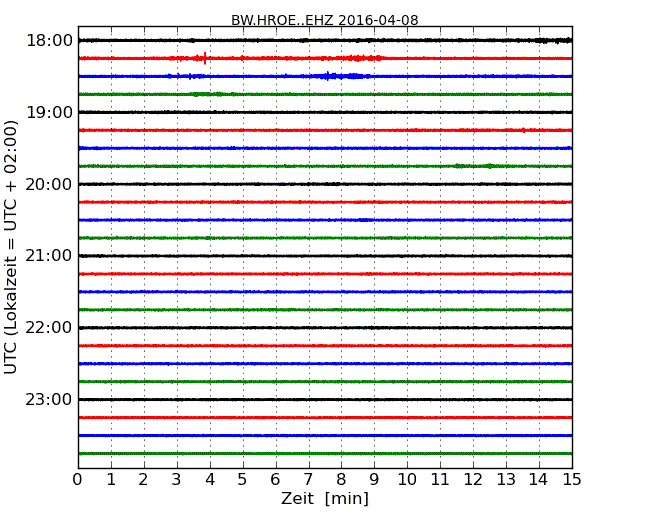Click the x-axis tick label "2"

(x=143, y=480)
